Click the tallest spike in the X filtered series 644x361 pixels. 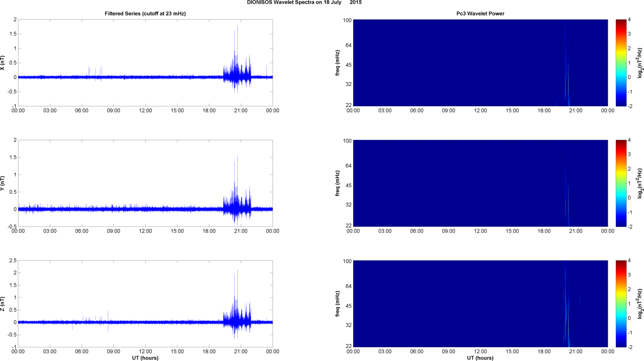[237, 51]
